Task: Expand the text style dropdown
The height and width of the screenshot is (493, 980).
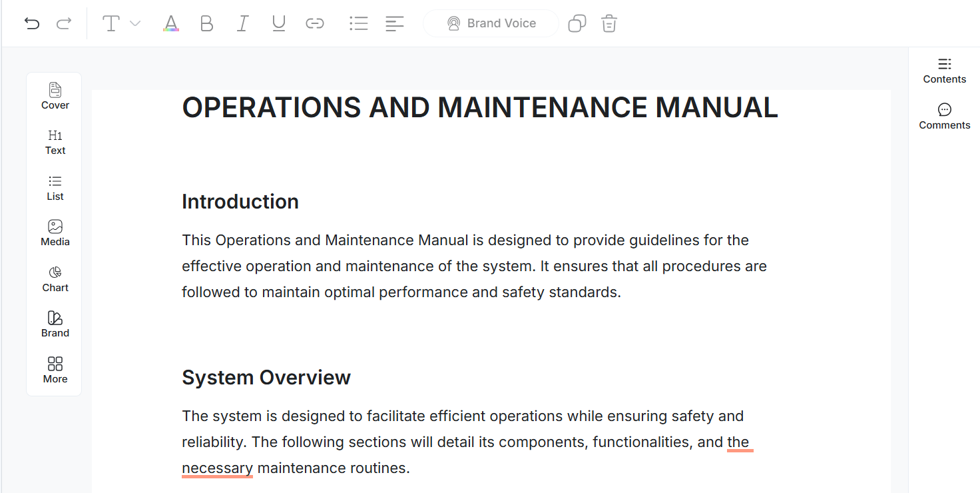Action: coord(136,23)
